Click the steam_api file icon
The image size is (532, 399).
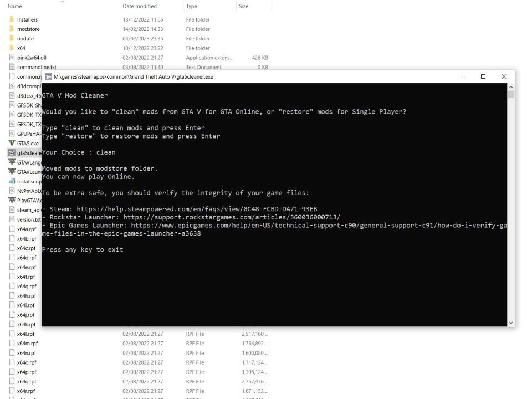pos(12,209)
